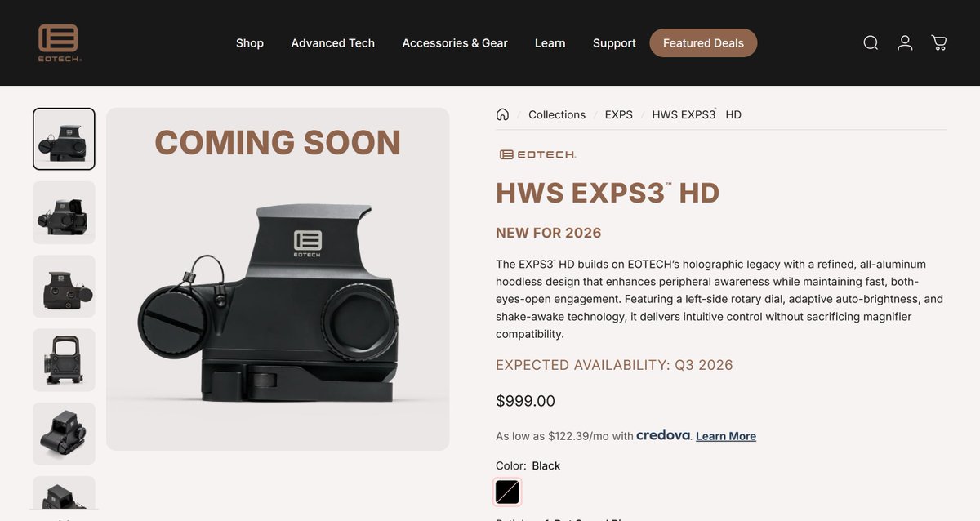Click the HWS EXPS3 HD product title

click(608, 194)
